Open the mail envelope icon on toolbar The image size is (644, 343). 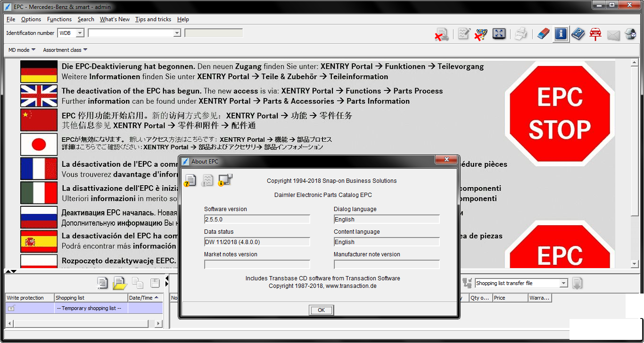pyautogui.click(x=612, y=33)
